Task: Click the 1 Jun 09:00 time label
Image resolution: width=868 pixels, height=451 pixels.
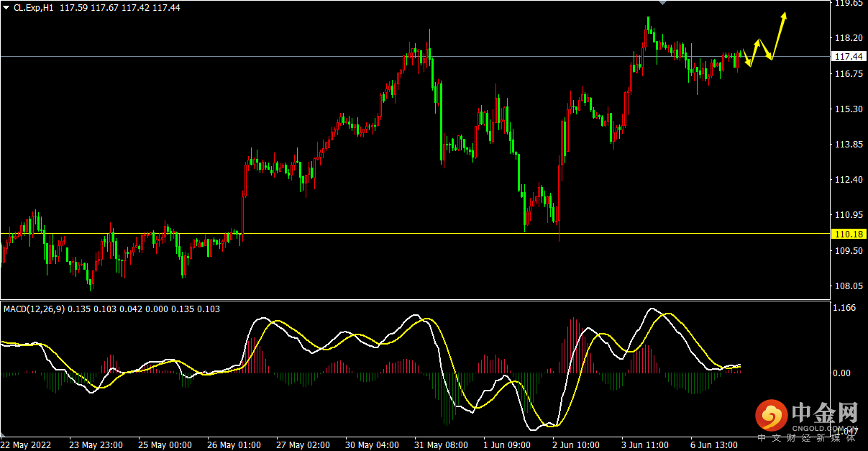Action: (508, 445)
